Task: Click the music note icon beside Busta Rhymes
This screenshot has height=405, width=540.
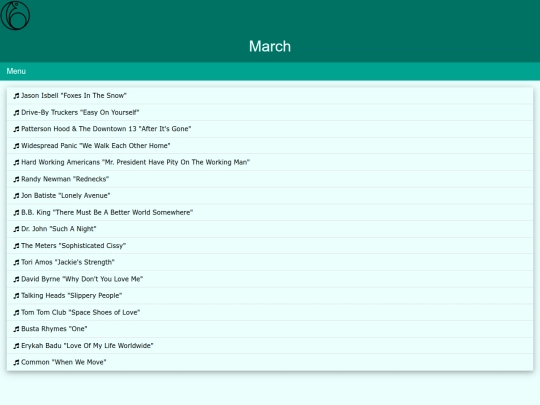Action: 16,329
